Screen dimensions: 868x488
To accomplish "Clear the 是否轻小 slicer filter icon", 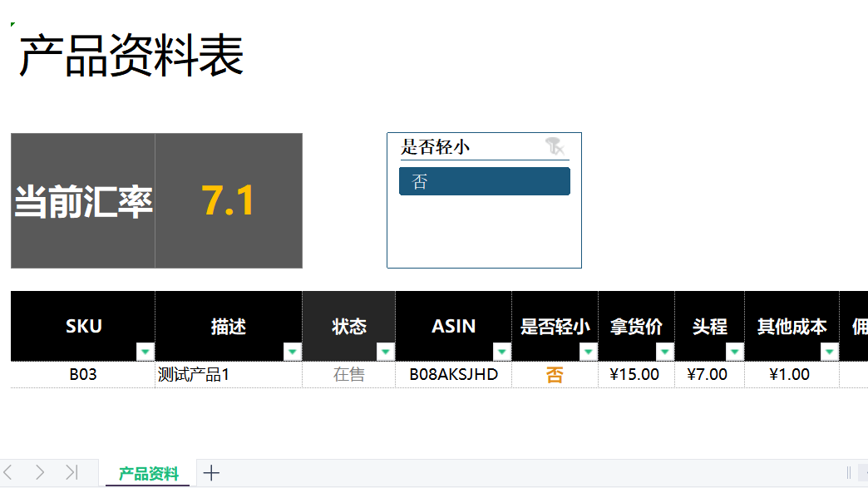I will point(554,146).
